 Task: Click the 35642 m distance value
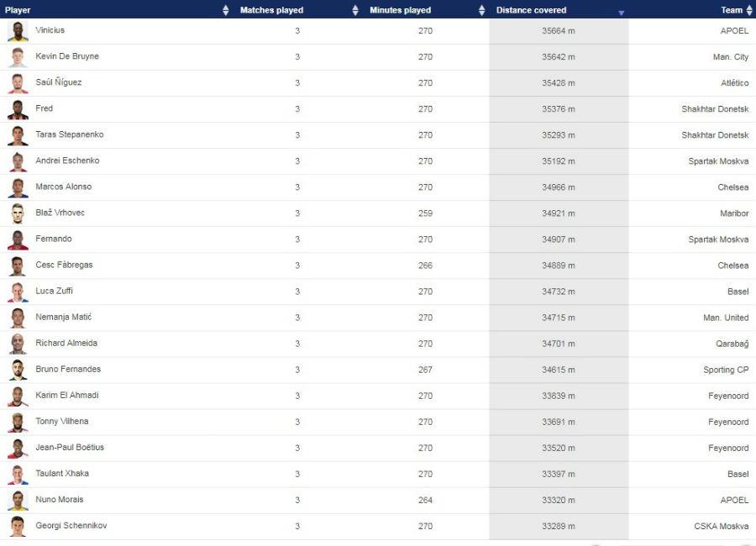559,57
